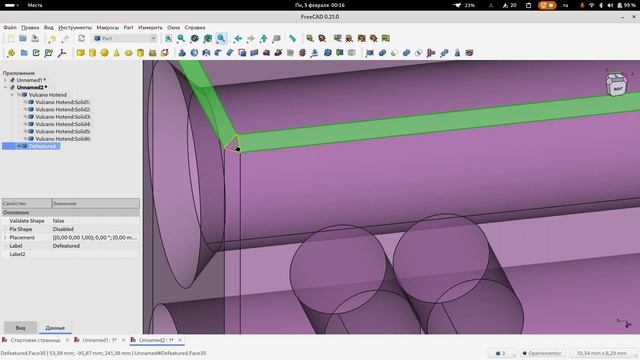Open the Файл menu
The image size is (640, 360).
coord(10,27)
